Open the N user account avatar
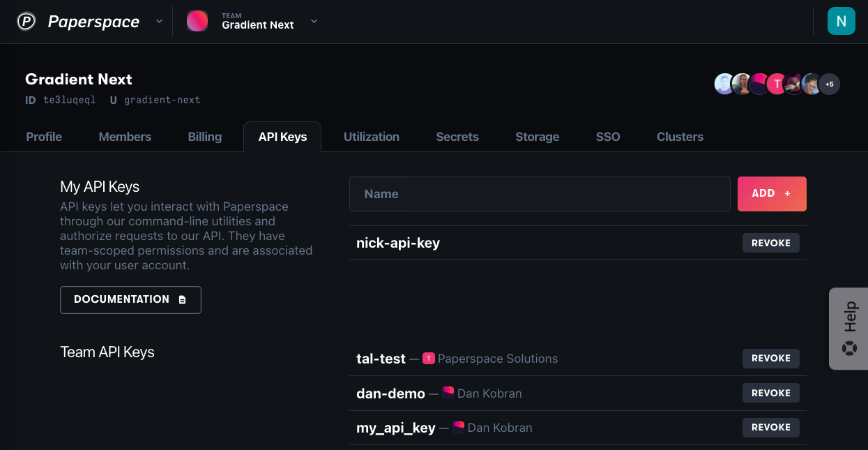The width and height of the screenshot is (868, 450). point(841,21)
